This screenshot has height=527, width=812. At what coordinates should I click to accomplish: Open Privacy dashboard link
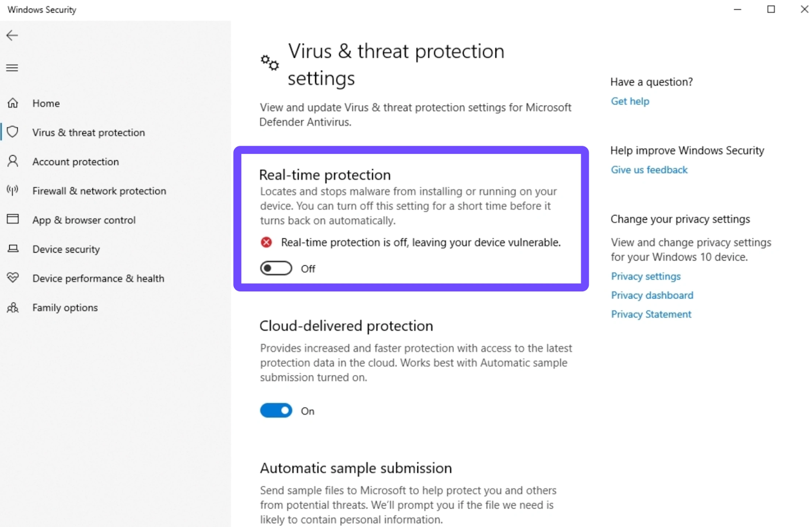coord(652,295)
